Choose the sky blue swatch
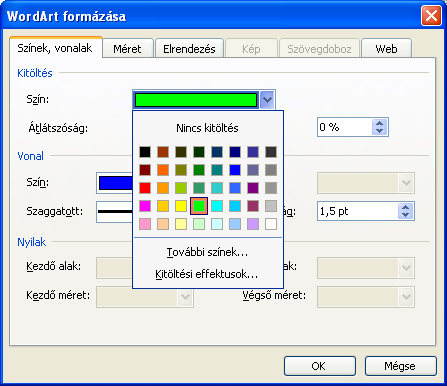This screenshot has height=386, width=447. [235, 206]
